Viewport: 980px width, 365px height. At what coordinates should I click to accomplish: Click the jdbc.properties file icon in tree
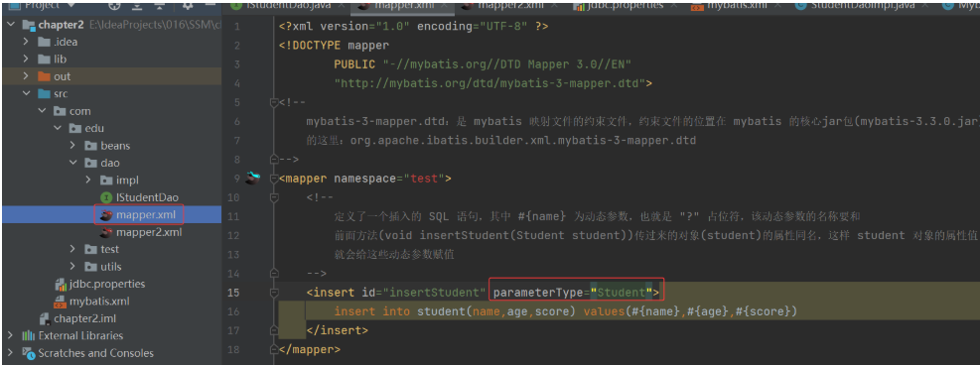61,284
